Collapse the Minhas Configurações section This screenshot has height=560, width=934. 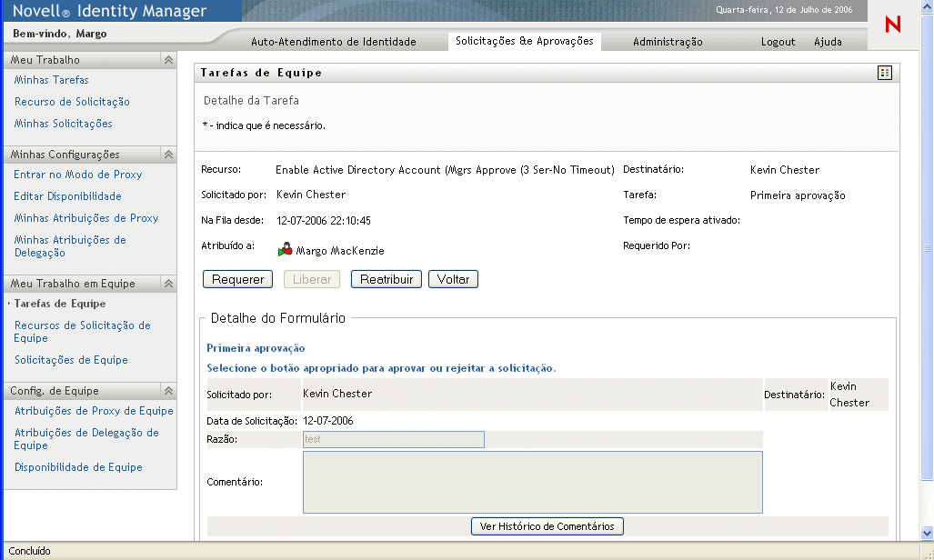[x=168, y=155]
